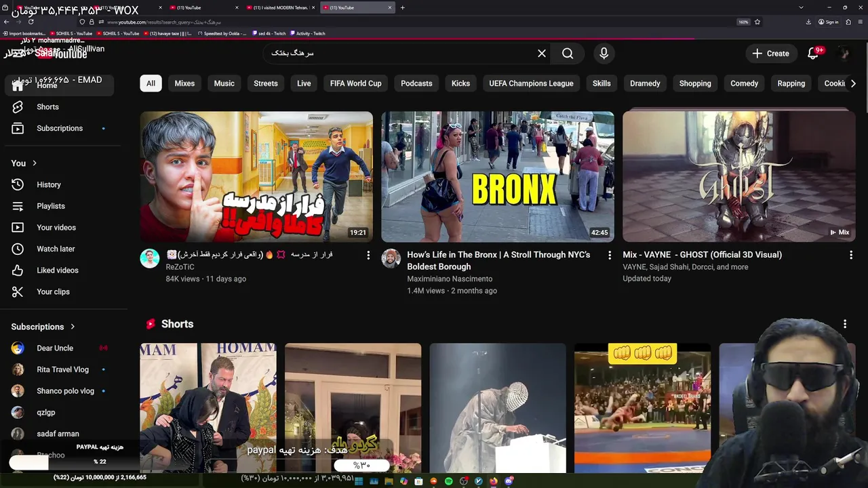
Task: Clear the search box with the X icon
Action: [542, 54]
